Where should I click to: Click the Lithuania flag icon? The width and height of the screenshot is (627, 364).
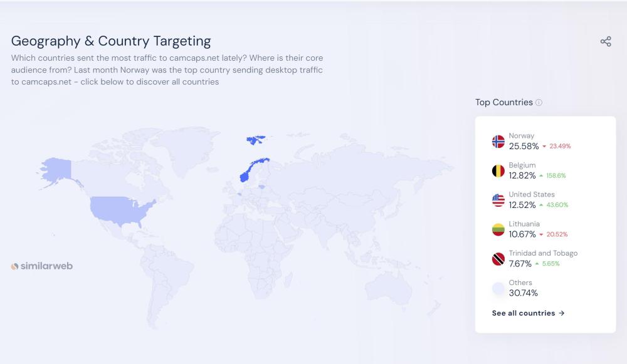pos(498,230)
